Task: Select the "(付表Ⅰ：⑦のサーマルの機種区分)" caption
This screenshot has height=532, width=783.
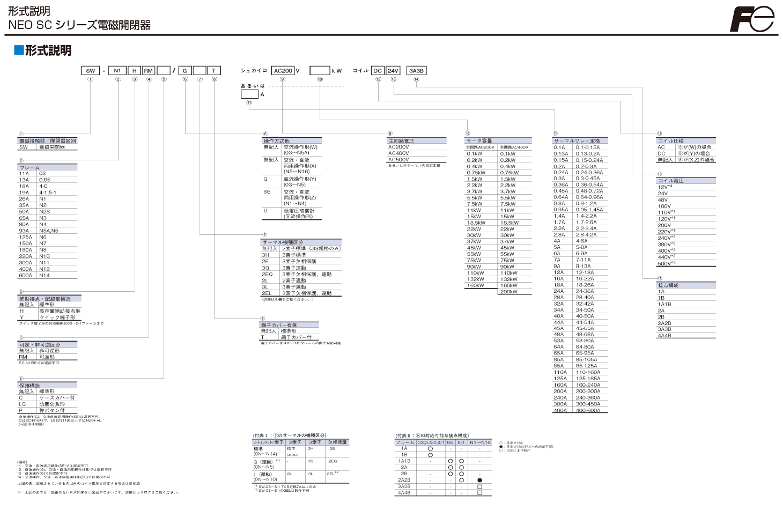Action: click(290, 435)
